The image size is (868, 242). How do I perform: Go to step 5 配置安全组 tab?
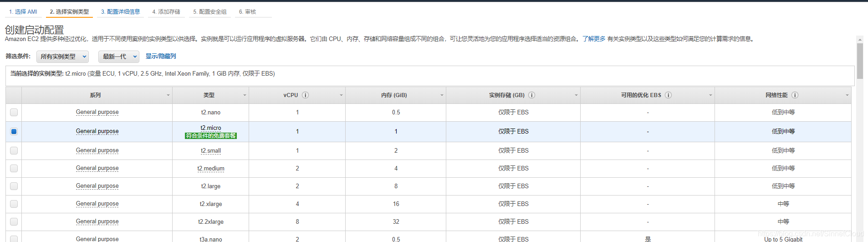(210, 12)
